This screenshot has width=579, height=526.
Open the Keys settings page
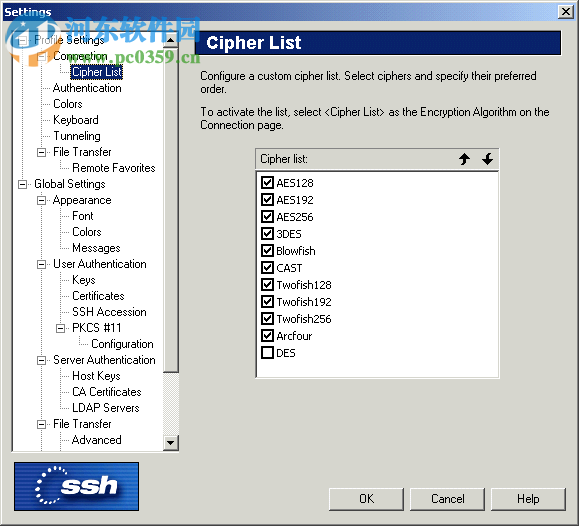pyautogui.click(x=84, y=280)
